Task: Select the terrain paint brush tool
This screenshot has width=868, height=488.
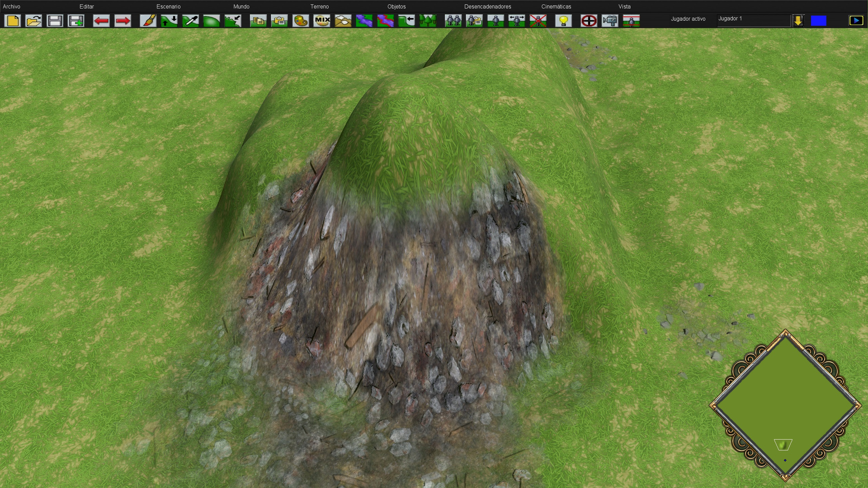Action: [x=148, y=21]
